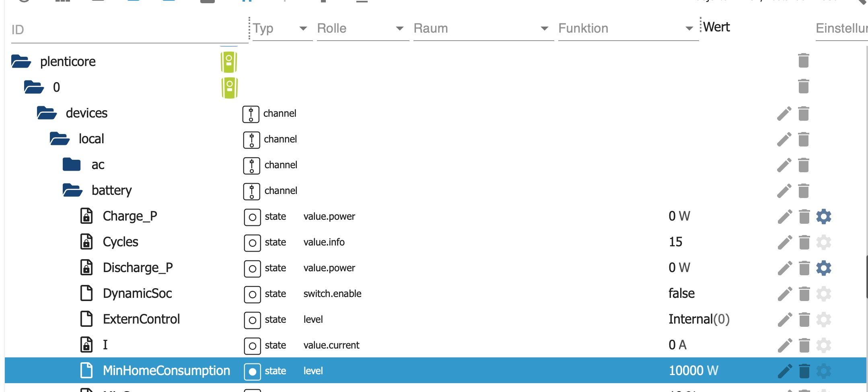868x392 pixels.
Task: Open the Typ filter dropdown
Action: click(303, 29)
